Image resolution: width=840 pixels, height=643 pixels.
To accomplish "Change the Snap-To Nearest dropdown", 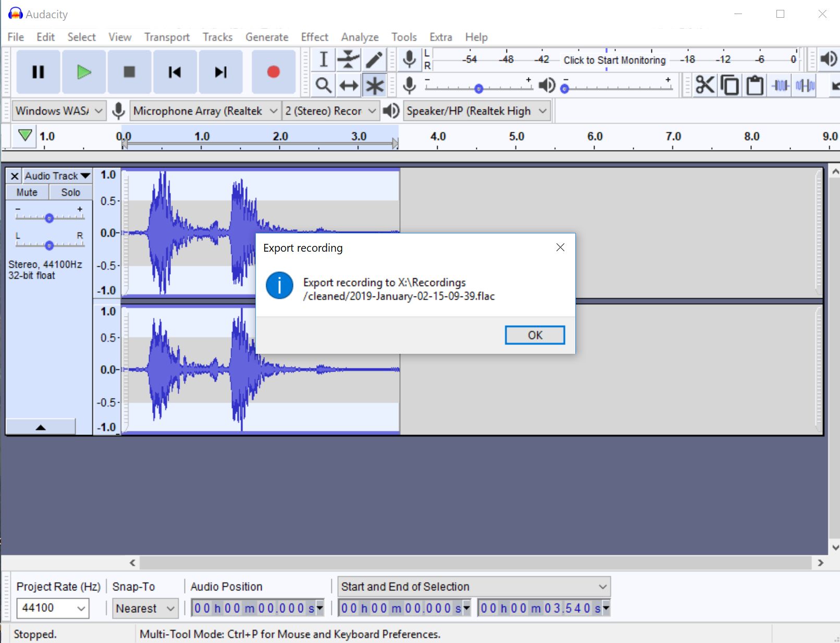I will (144, 608).
